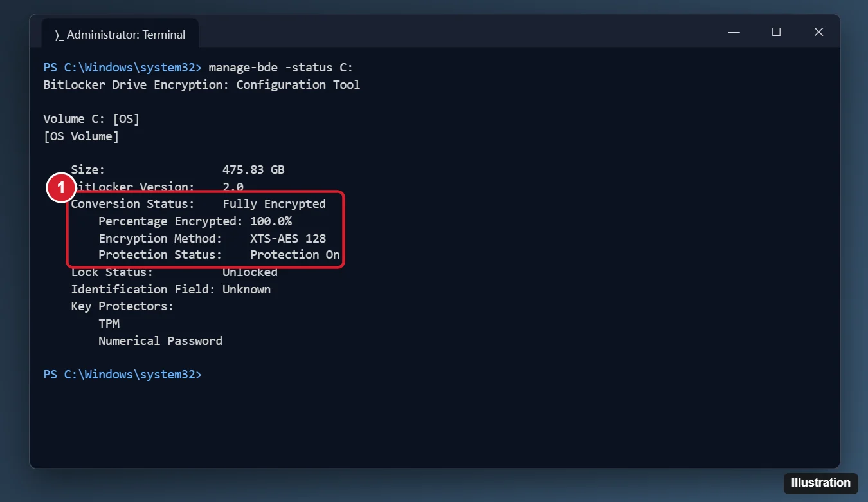Viewport: 868px width, 502px height.
Task: Click the value "Unknown"
Action: (x=246, y=290)
